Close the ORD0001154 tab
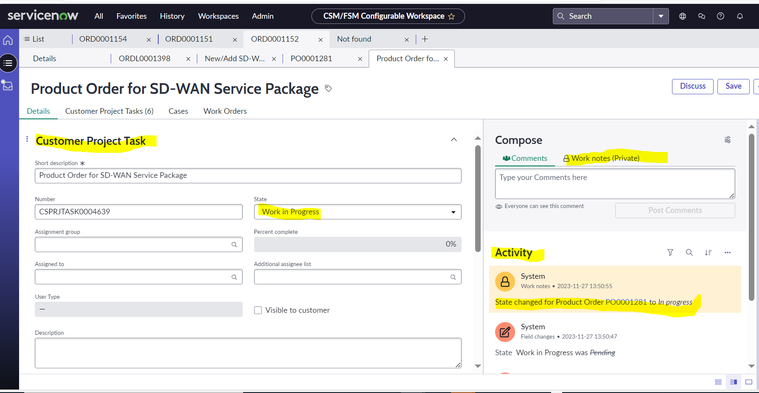Viewport: 759px width, 393px height. 149,40
